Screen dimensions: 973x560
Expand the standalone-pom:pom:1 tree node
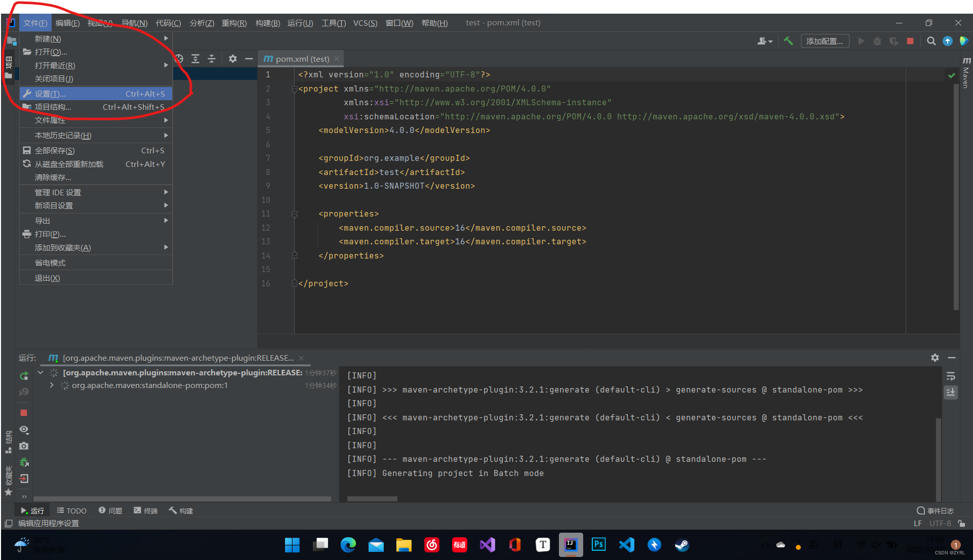click(x=51, y=385)
